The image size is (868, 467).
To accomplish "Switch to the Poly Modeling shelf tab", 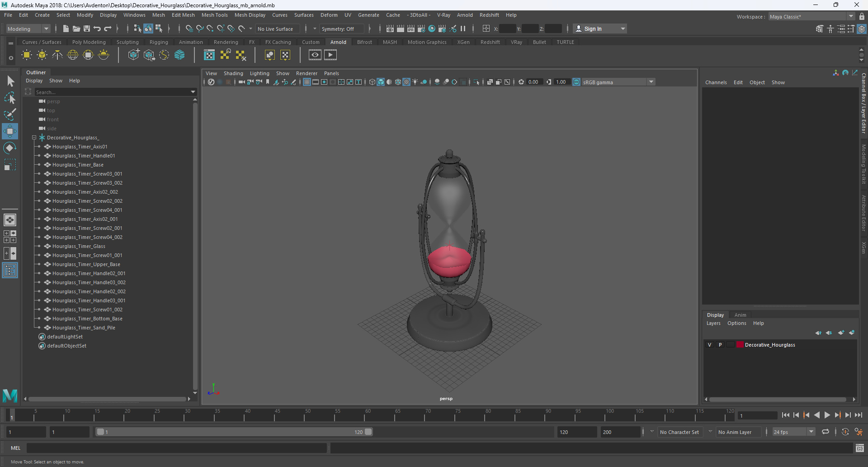I will (89, 42).
